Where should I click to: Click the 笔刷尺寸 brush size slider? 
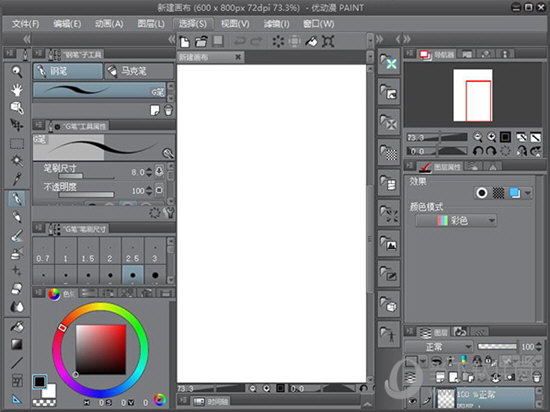(87, 177)
